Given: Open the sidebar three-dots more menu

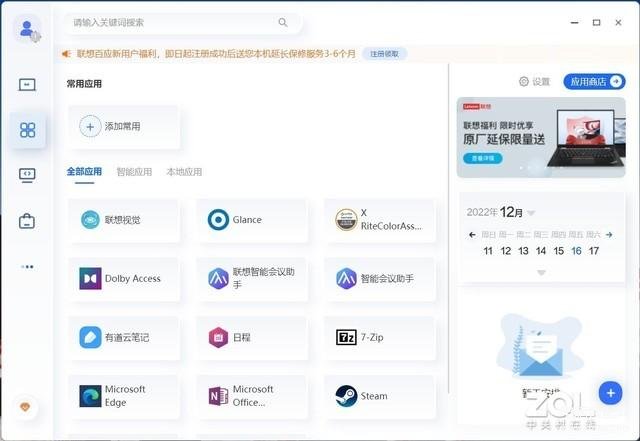Looking at the screenshot, I should [27, 267].
